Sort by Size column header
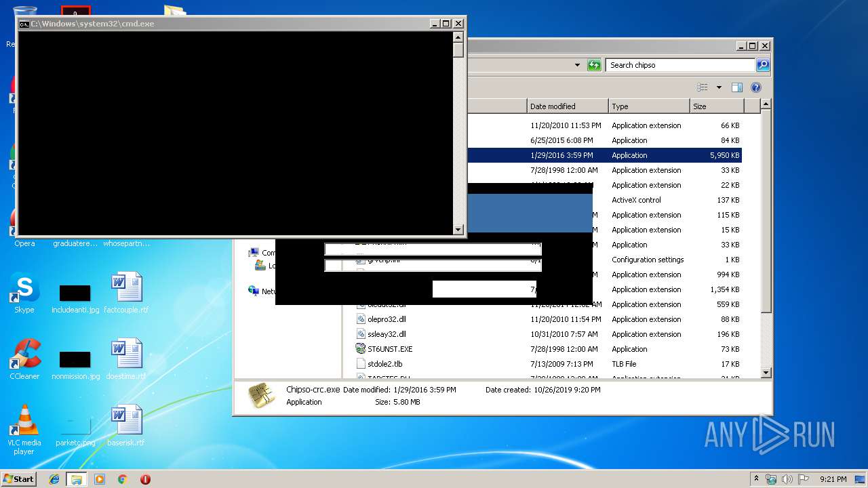 tap(716, 106)
